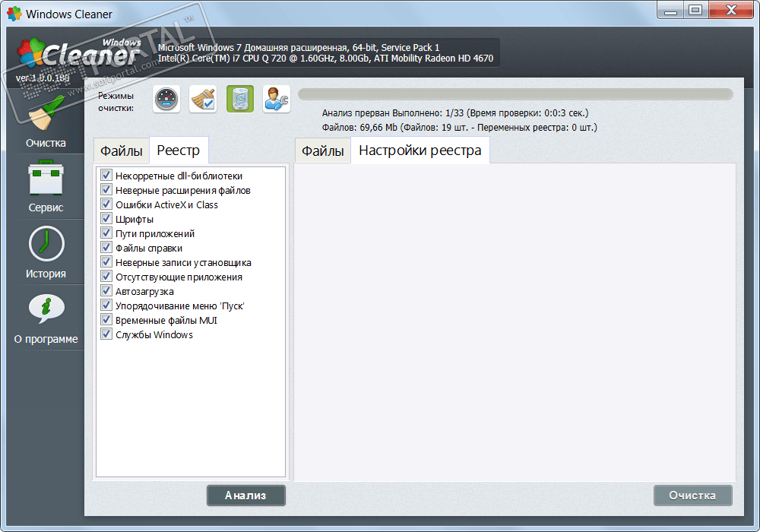Switch to left Файлы tab
This screenshot has height=532, width=760.
point(121,150)
